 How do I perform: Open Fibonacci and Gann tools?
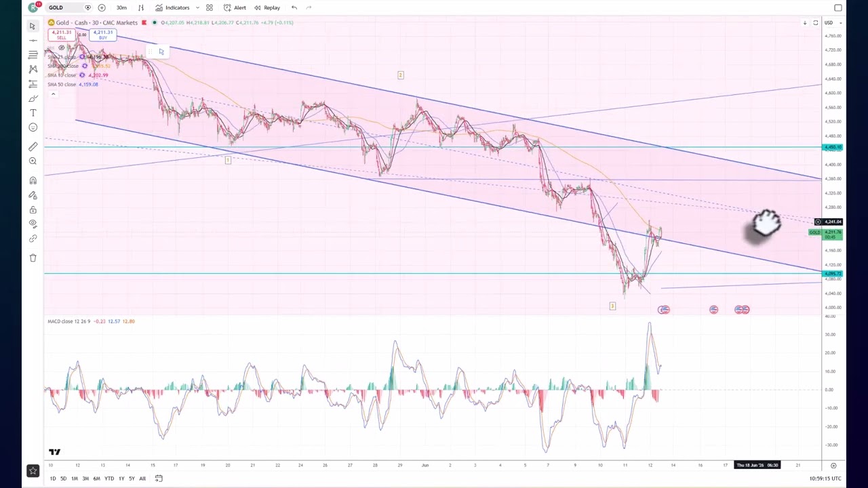33,55
